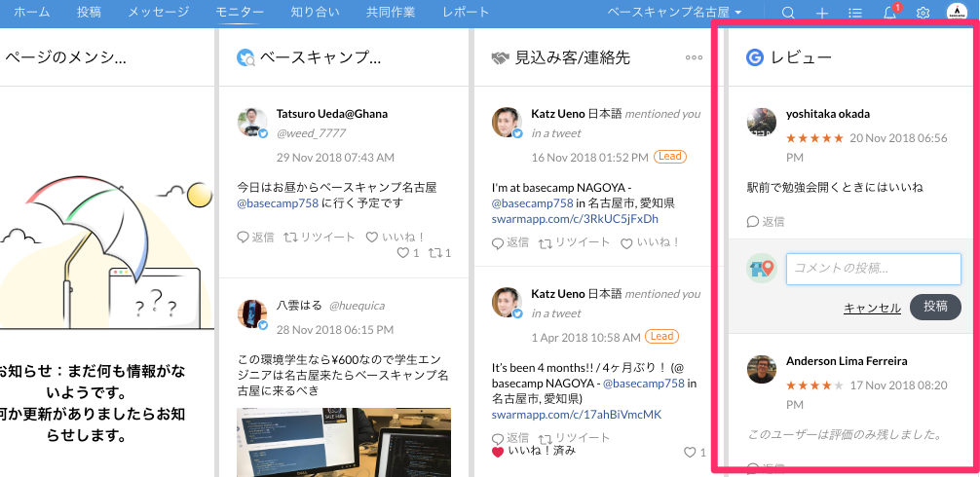This screenshot has height=477, width=980.
Task: Click the Google icon on レビュー column
Action: (x=755, y=58)
